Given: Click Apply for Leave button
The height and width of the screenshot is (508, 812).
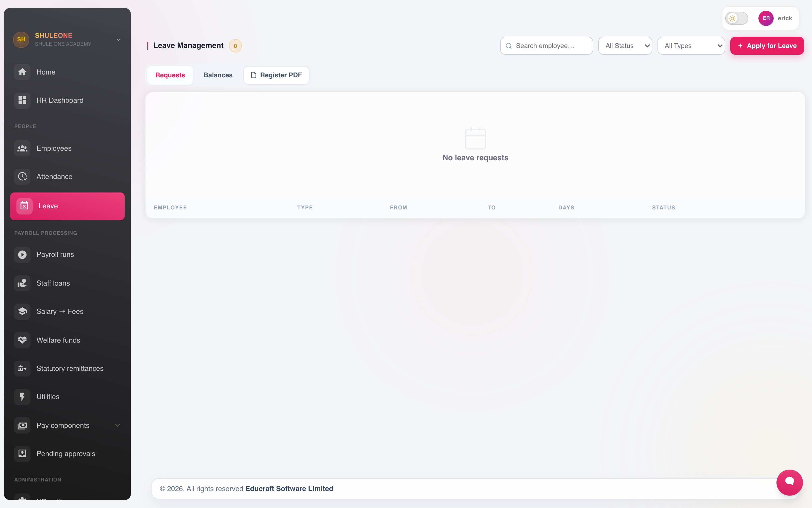Looking at the screenshot, I should (x=767, y=46).
